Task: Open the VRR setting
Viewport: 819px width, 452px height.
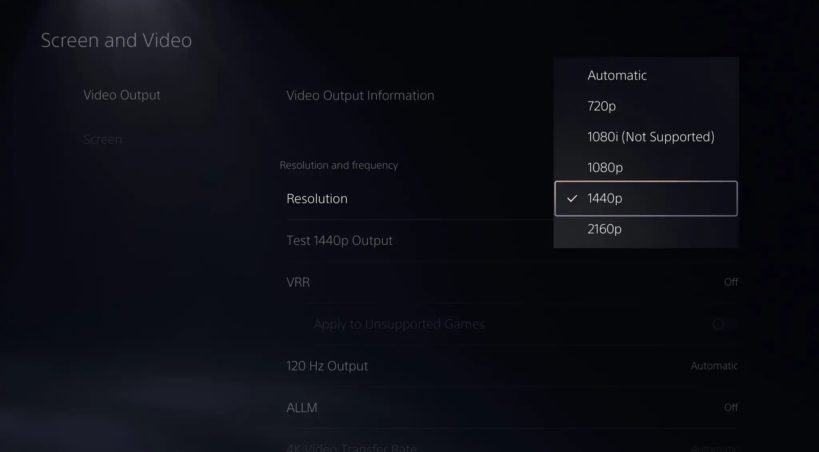Action: point(298,282)
